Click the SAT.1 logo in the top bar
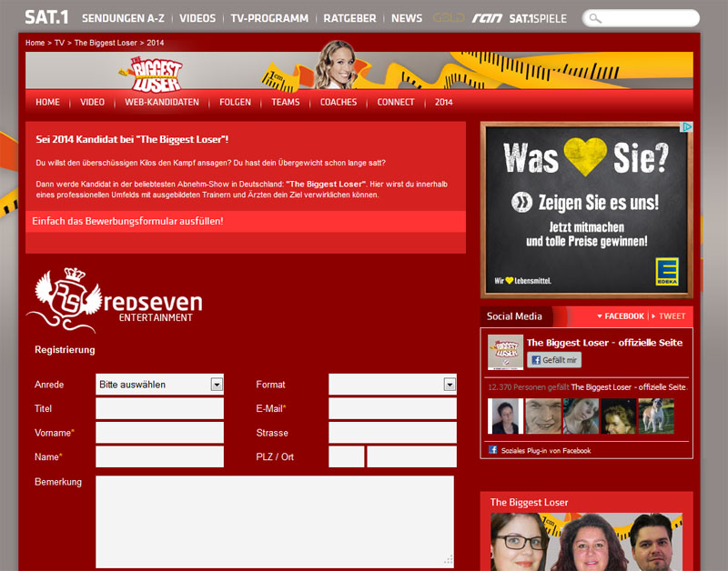 46,17
